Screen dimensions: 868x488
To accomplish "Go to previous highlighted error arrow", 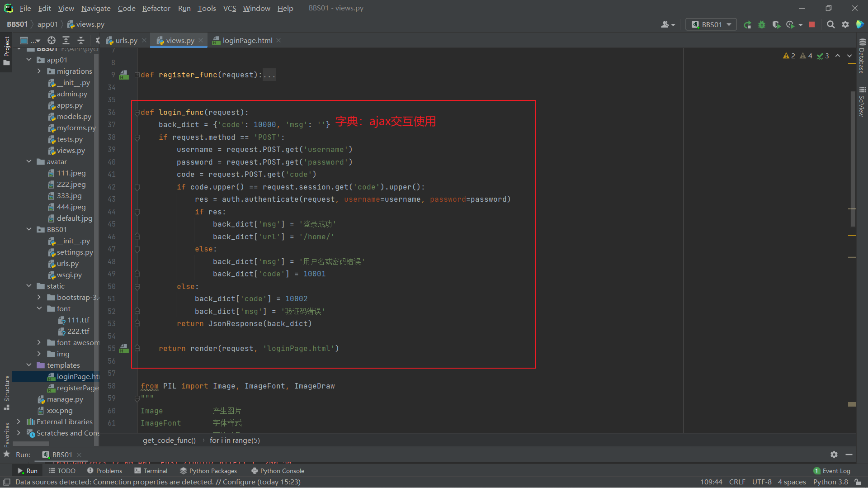I will [x=838, y=56].
